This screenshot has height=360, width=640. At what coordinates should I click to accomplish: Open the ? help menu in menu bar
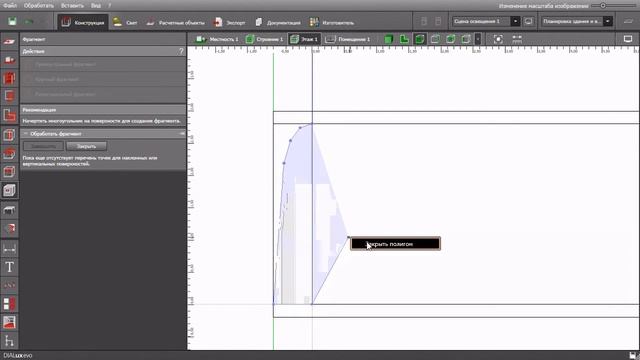109,6
